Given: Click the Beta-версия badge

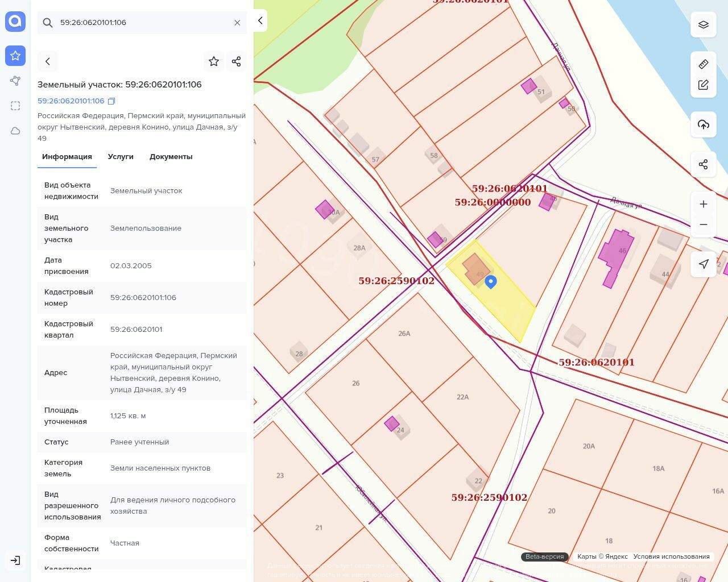Looking at the screenshot, I should point(544,557).
